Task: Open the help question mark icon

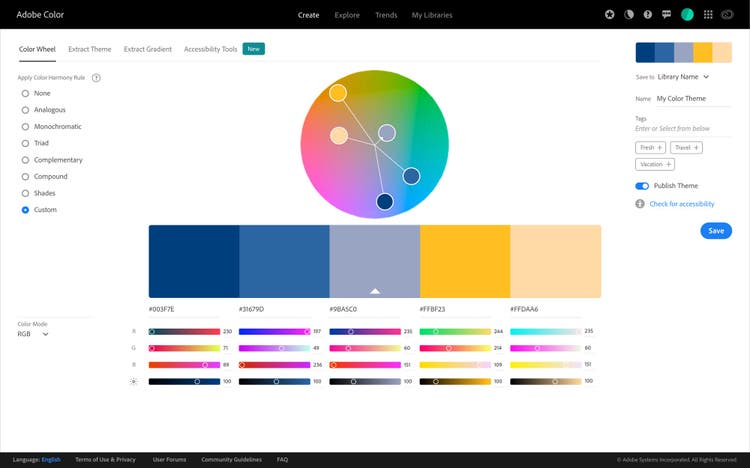Action: (x=648, y=14)
